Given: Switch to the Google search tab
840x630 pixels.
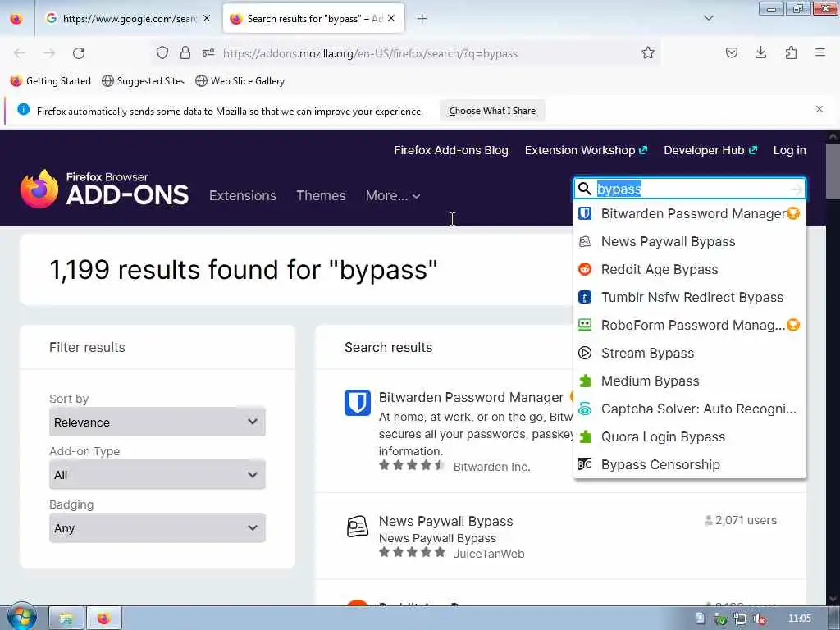Looking at the screenshot, I should [129, 19].
